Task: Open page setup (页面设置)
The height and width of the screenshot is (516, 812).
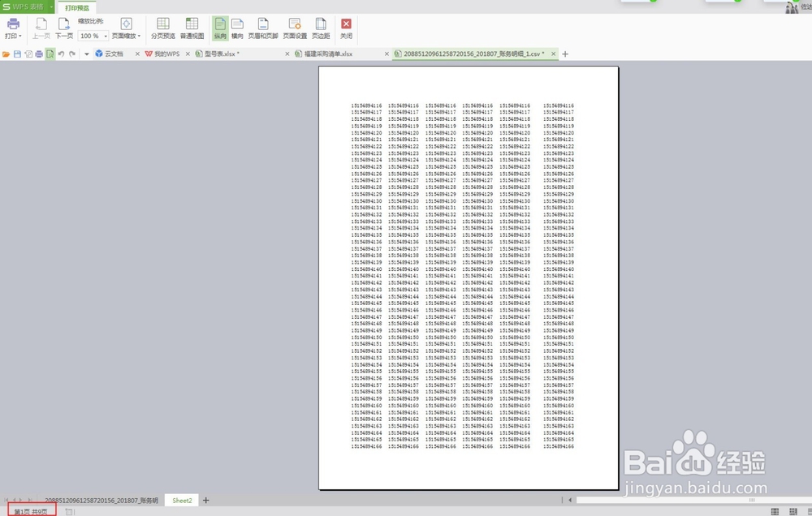Action: (295, 28)
